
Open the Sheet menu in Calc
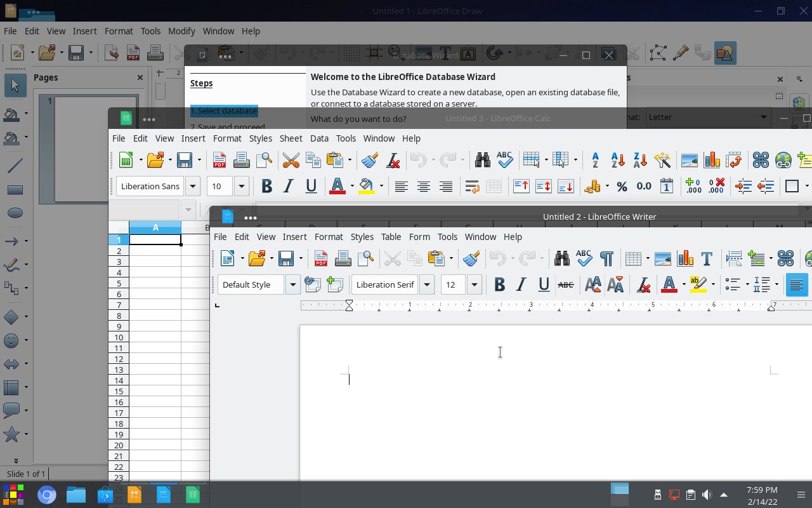(291, 138)
